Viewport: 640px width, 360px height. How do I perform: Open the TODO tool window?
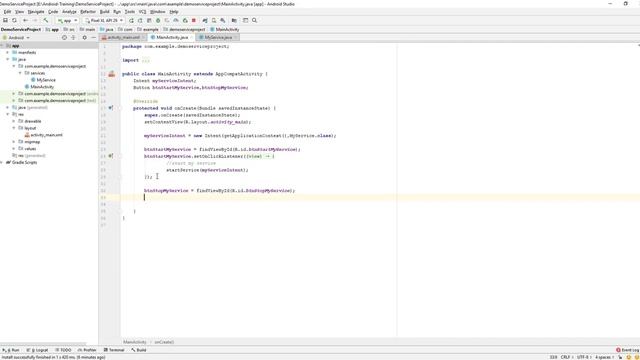pyautogui.click(x=63, y=350)
